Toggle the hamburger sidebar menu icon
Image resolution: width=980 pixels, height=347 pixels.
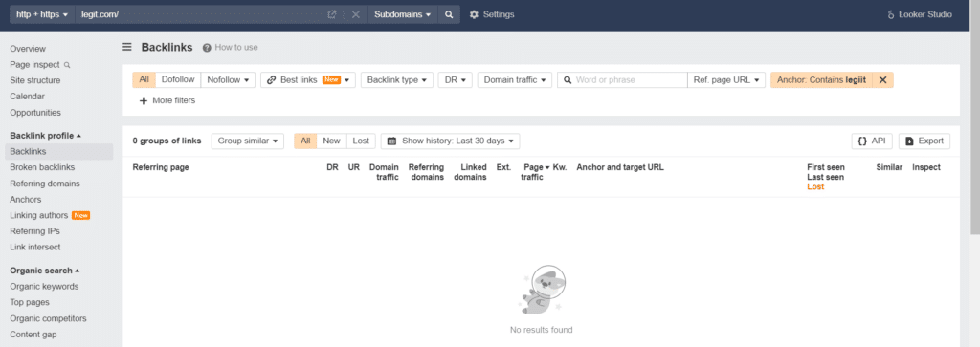(x=127, y=47)
